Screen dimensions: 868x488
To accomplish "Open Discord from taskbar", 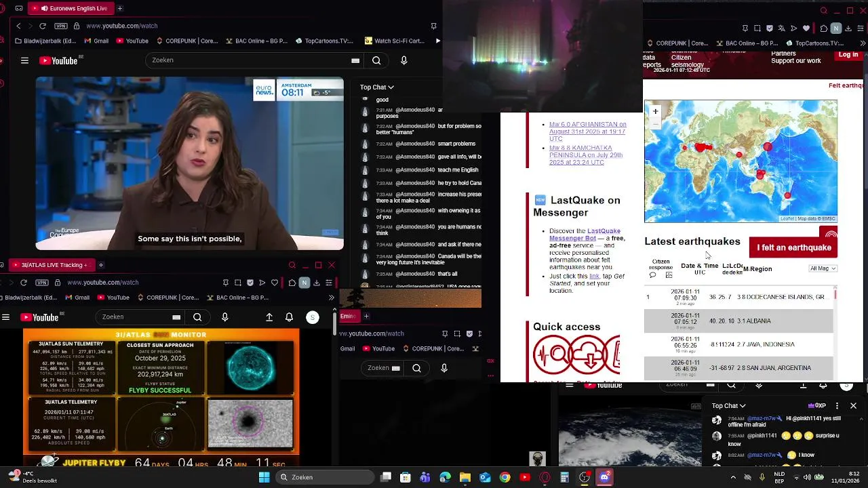I will [x=604, y=477].
